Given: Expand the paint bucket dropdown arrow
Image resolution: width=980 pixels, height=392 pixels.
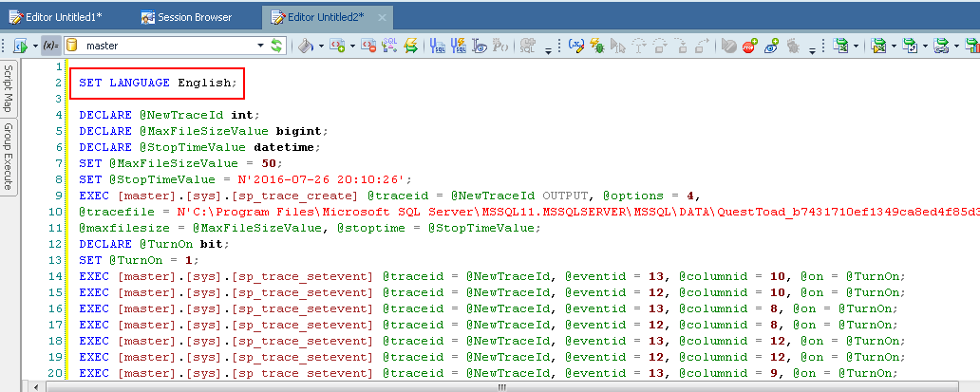Looking at the screenshot, I should coord(321,46).
